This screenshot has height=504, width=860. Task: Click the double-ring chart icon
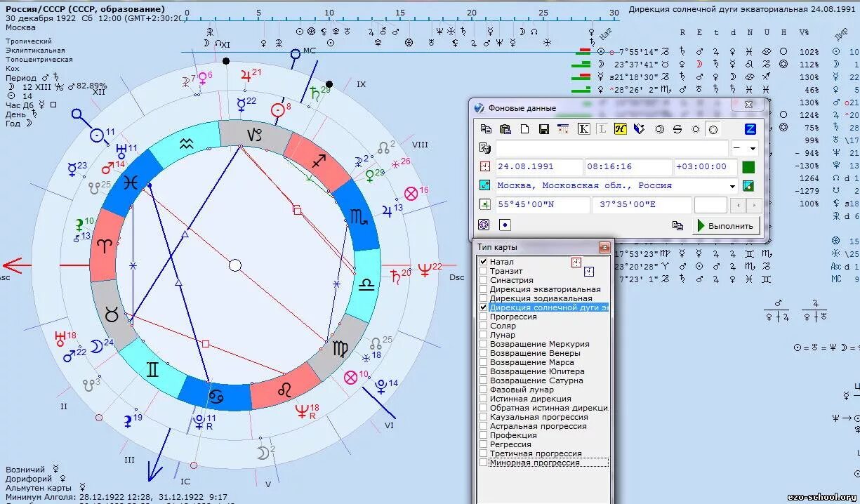(659, 129)
